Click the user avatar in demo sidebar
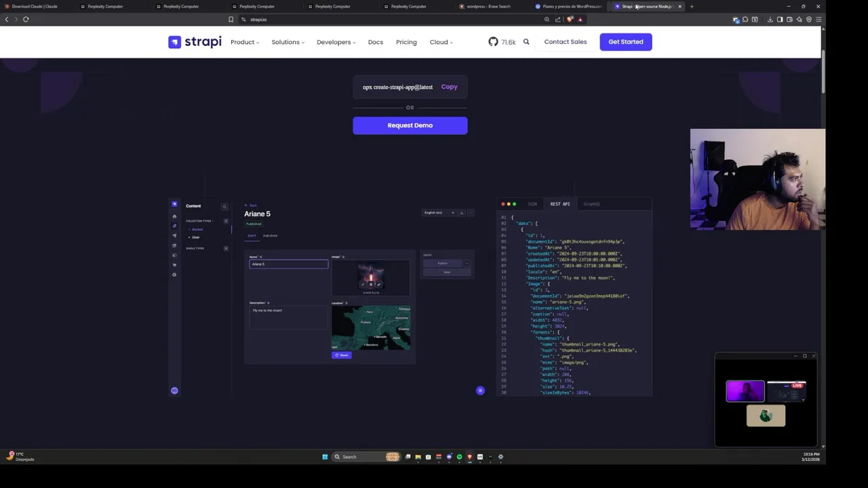The height and width of the screenshot is (488, 868). [174, 390]
